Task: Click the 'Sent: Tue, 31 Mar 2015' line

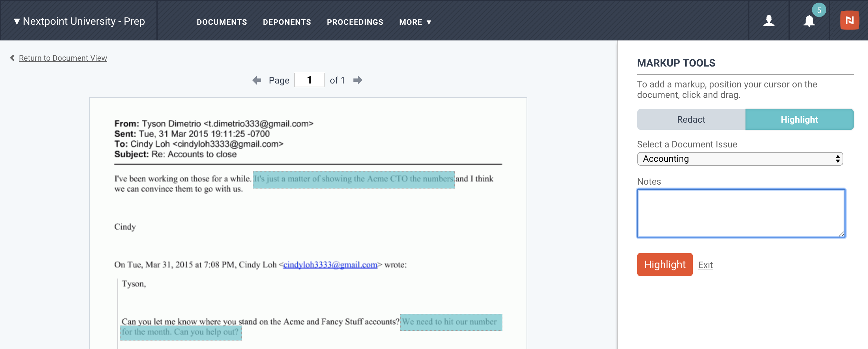Action: click(x=192, y=134)
